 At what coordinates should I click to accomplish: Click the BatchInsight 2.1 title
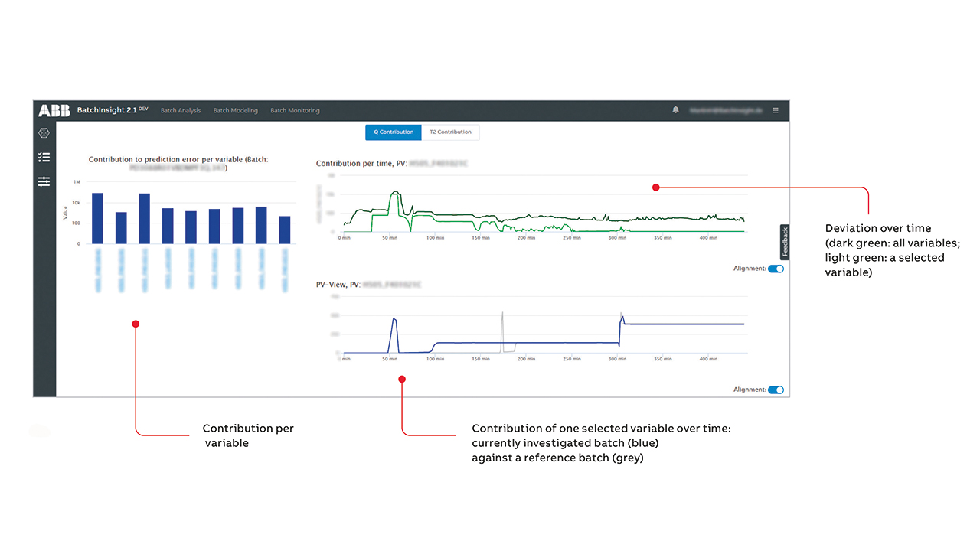pyautogui.click(x=107, y=110)
